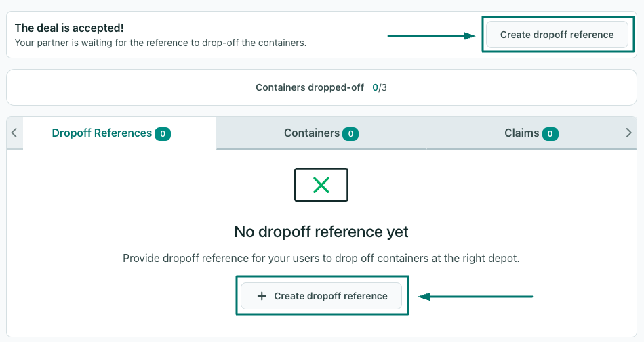Click the top Create dropoff reference button

tap(557, 35)
